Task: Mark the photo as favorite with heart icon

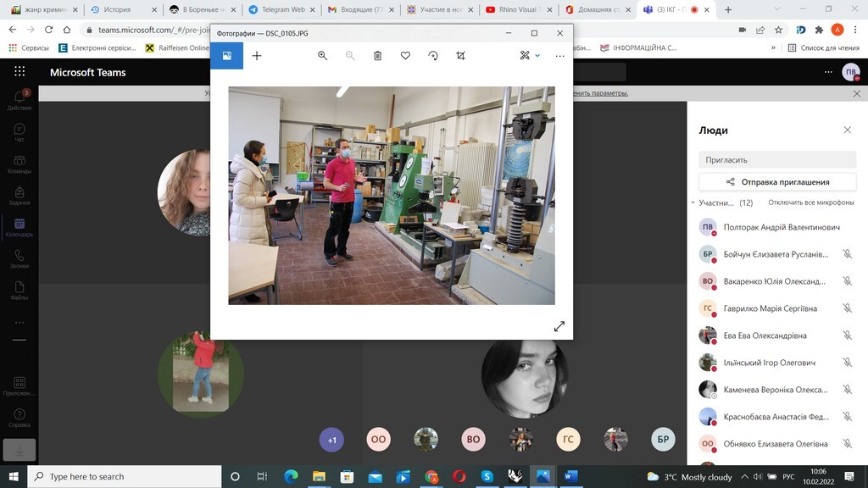Action: pos(405,56)
